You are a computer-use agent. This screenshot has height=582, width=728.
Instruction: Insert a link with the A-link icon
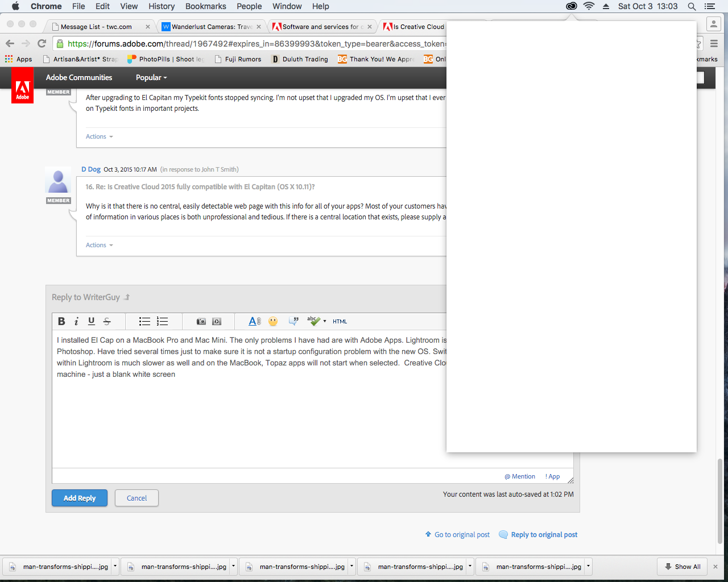pyautogui.click(x=255, y=321)
